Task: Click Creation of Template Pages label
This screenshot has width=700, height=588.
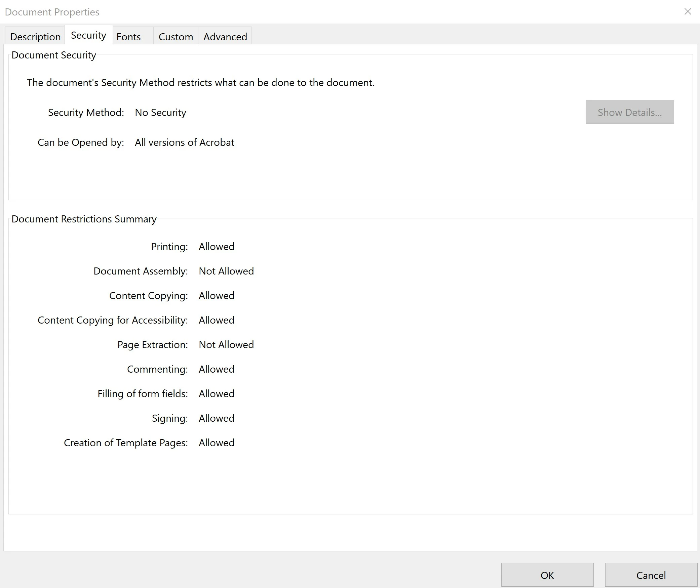Action: coord(126,443)
